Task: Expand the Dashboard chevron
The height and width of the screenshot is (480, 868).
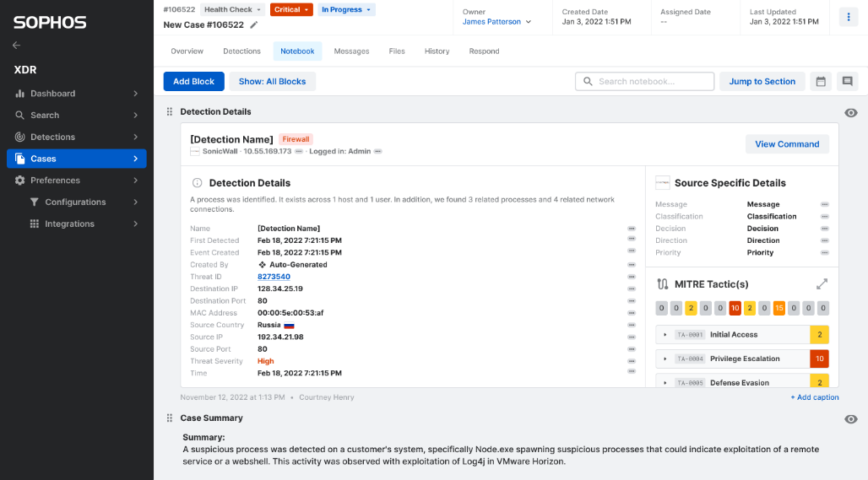Action: click(136, 94)
